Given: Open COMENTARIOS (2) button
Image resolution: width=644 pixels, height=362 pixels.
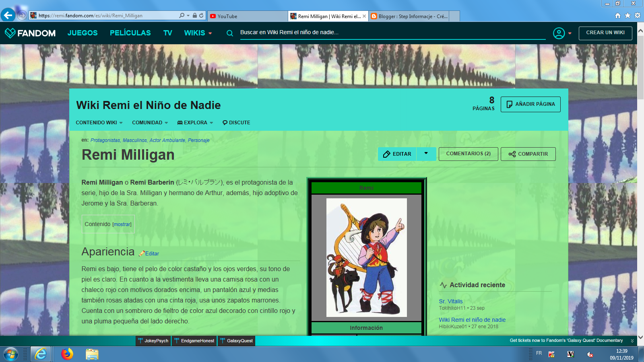Looking at the screenshot, I should coord(468,154).
